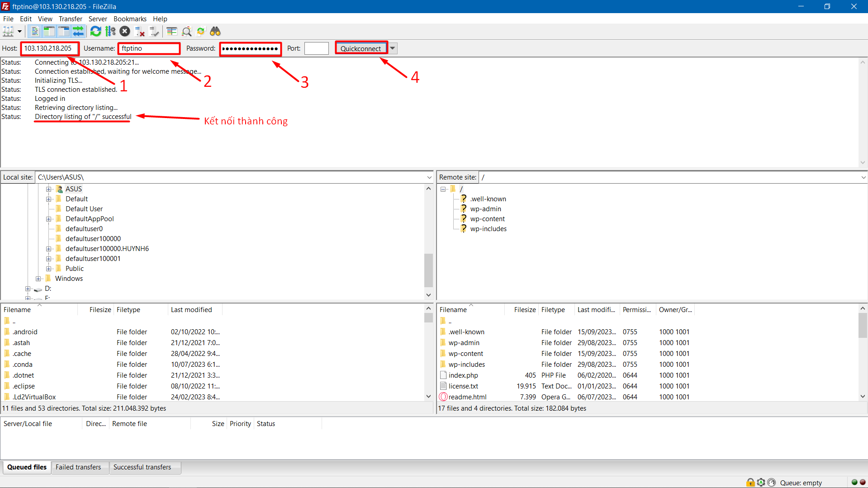The image size is (868, 488).
Task: Select the wp-content folder in remote tree
Action: [x=487, y=219]
